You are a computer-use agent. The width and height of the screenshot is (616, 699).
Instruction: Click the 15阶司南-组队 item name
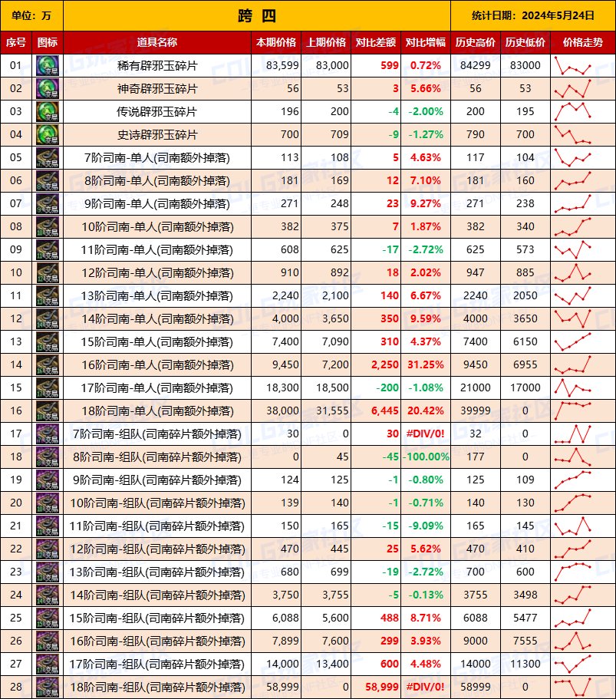point(157,618)
